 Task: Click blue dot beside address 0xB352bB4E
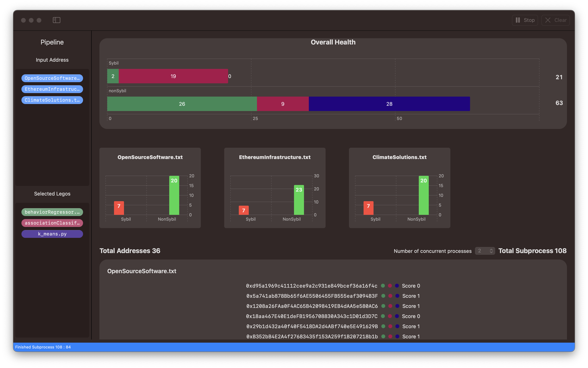(x=397, y=336)
